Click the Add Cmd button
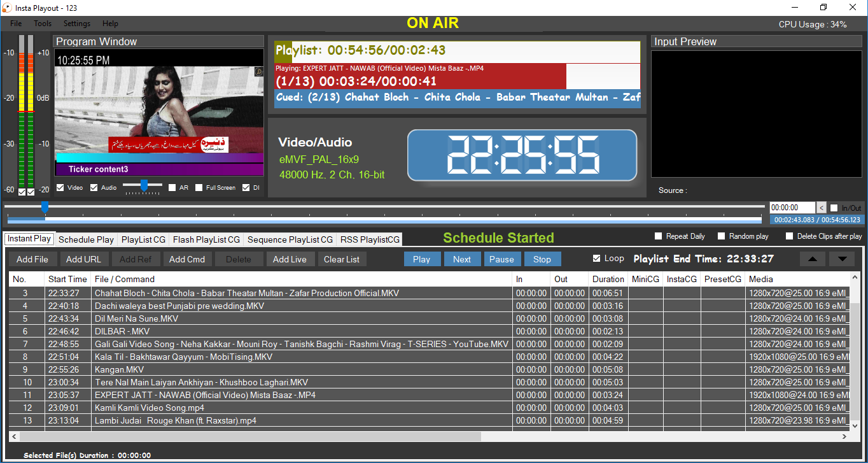The width and height of the screenshot is (868, 463). (187, 259)
